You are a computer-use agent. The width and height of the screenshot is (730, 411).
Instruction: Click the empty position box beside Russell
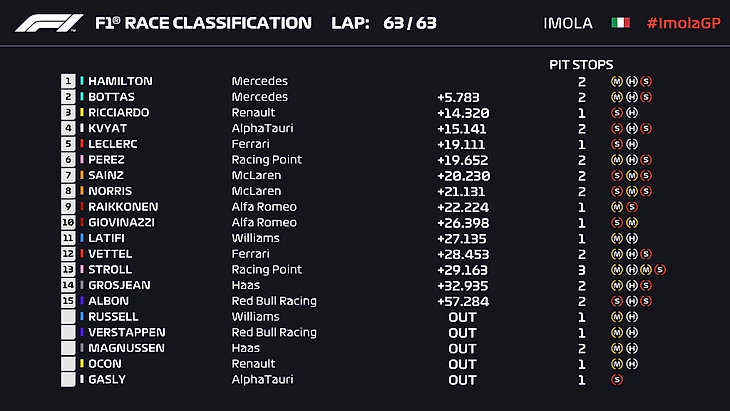coord(68,317)
